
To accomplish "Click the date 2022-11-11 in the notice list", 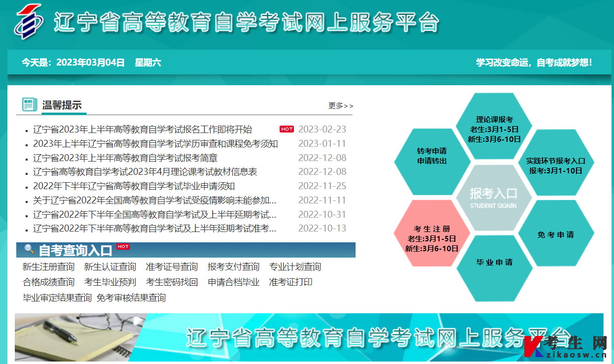I will 322,200.
